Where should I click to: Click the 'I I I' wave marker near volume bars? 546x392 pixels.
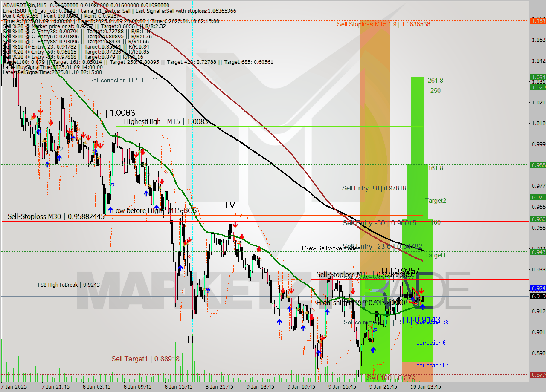pyautogui.click(x=193, y=339)
